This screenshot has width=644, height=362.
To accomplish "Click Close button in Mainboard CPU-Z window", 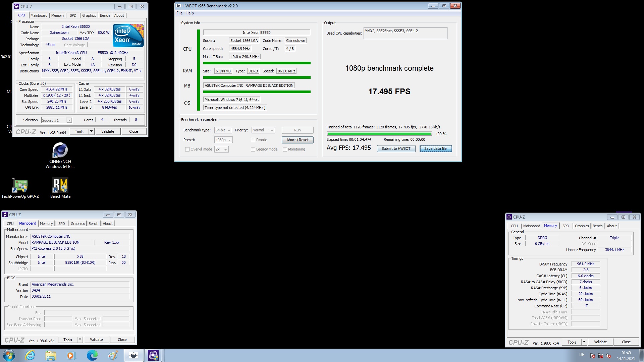I will (122, 340).
